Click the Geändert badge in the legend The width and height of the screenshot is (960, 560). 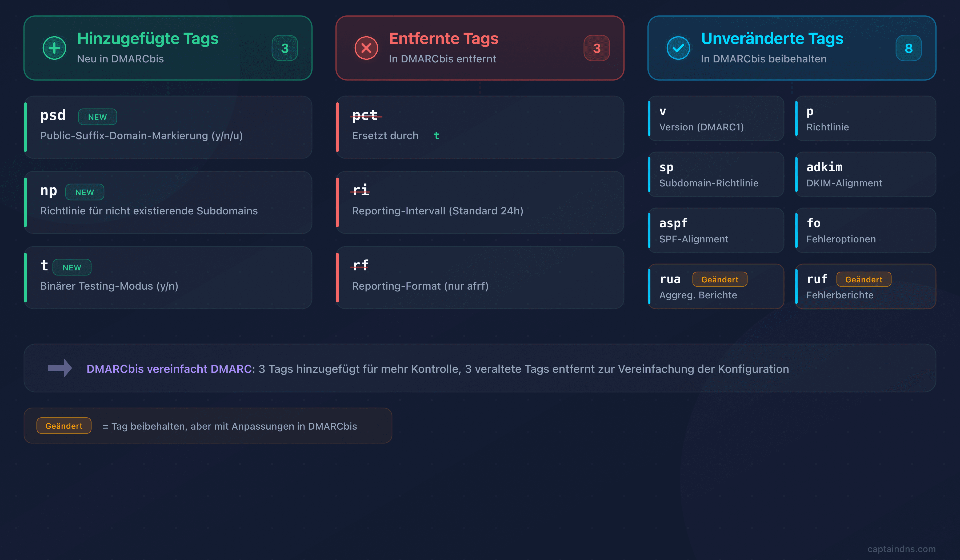(x=64, y=426)
